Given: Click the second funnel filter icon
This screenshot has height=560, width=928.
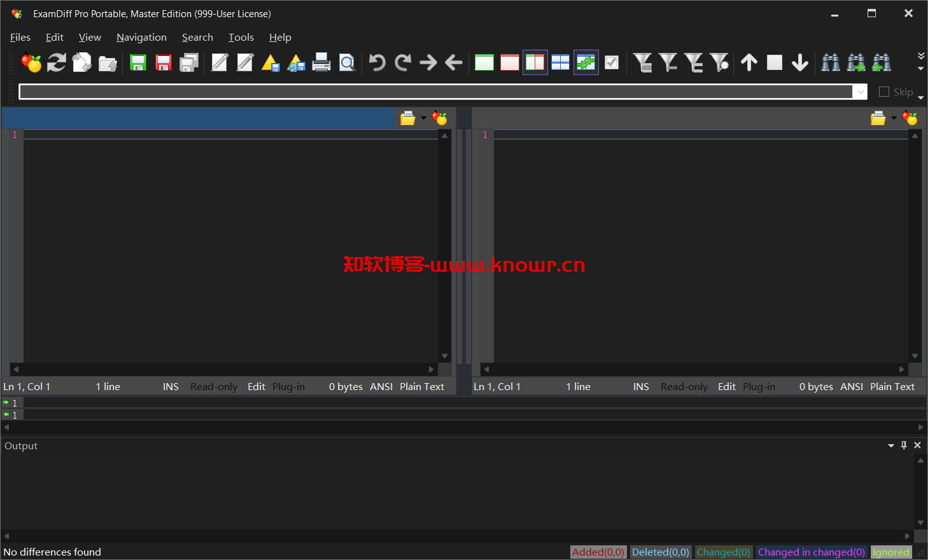Looking at the screenshot, I should [668, 62].
